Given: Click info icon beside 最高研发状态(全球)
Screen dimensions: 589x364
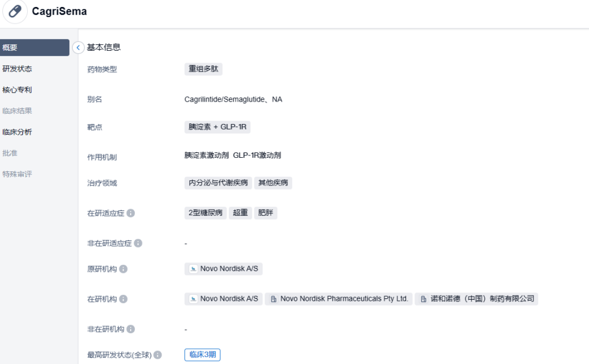Looking at the screenshot, I should point(158,355).
